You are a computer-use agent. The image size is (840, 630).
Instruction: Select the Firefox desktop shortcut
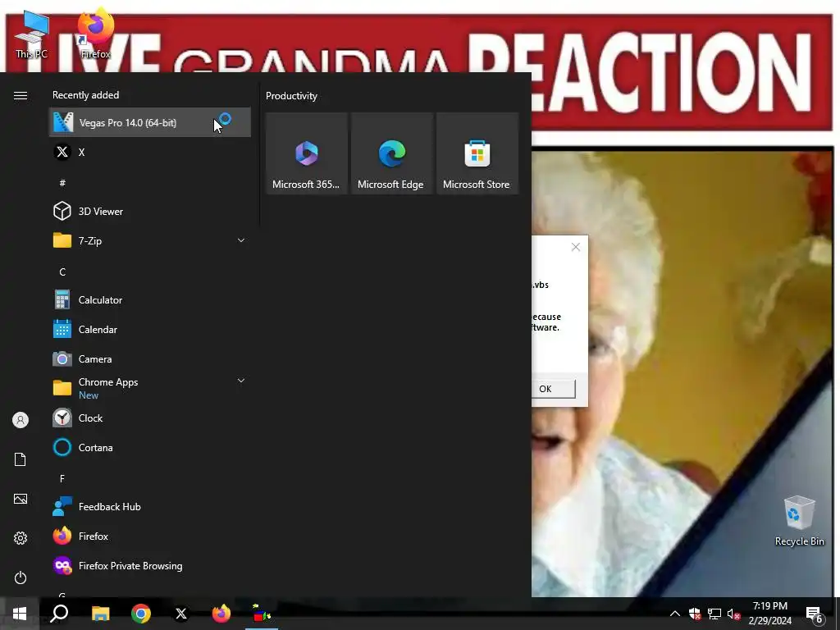[x=95, y=33]
